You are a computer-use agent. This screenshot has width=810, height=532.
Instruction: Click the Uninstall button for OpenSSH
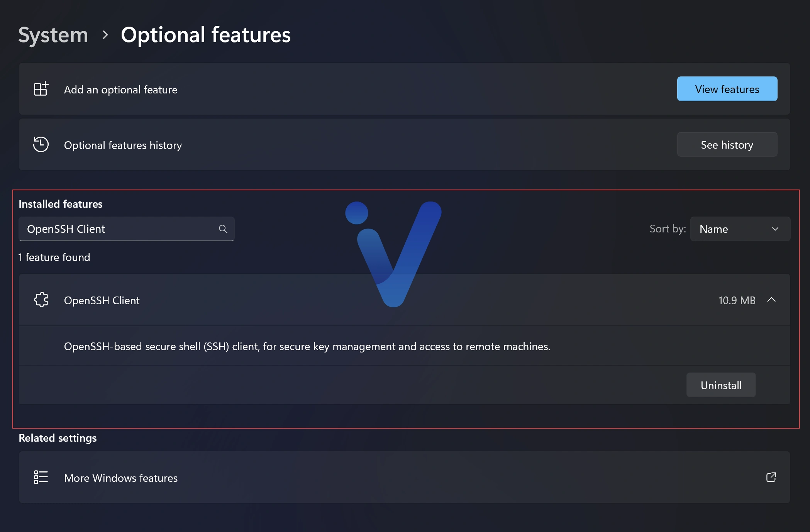coord(721,385)
